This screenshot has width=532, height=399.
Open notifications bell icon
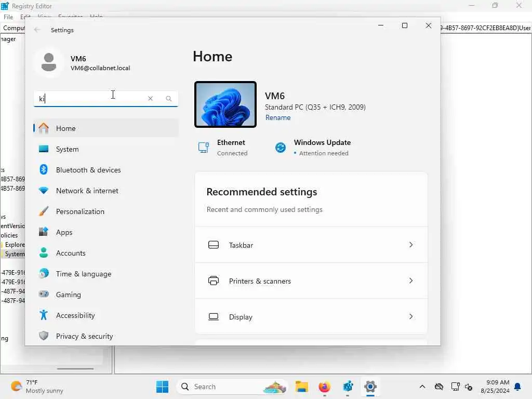pos(518,387)
